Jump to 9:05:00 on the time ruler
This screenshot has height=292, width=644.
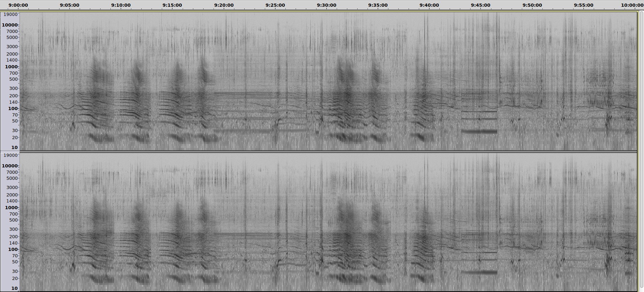tap(69, 5)
